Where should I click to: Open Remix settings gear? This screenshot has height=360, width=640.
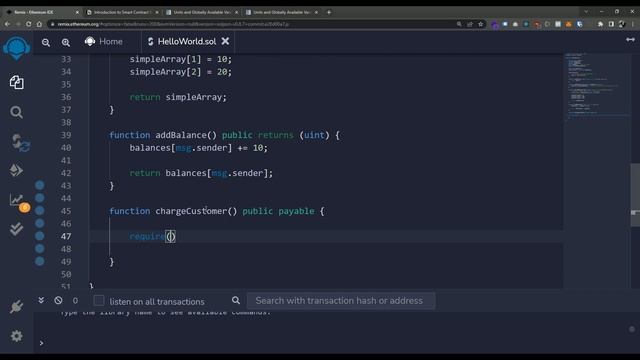tap(16, 336)
